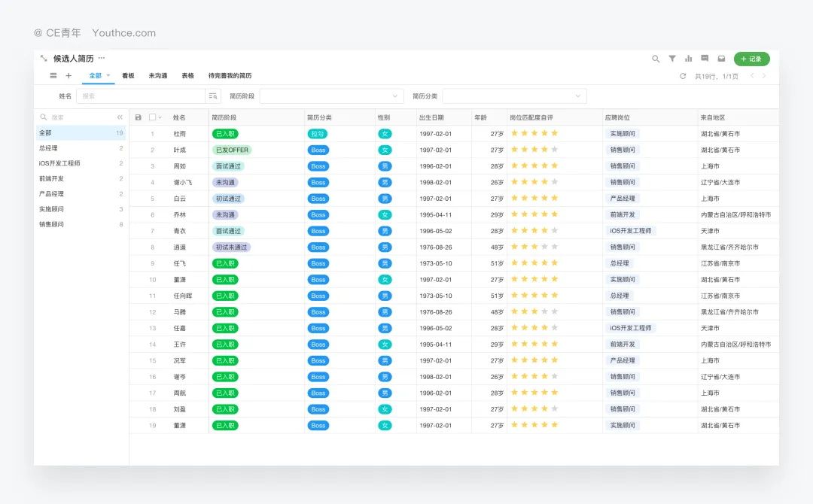Viewport: 813px width, 504px height.
Task: Switch to the 全部 view tab
Action: [x=96, y=76]
